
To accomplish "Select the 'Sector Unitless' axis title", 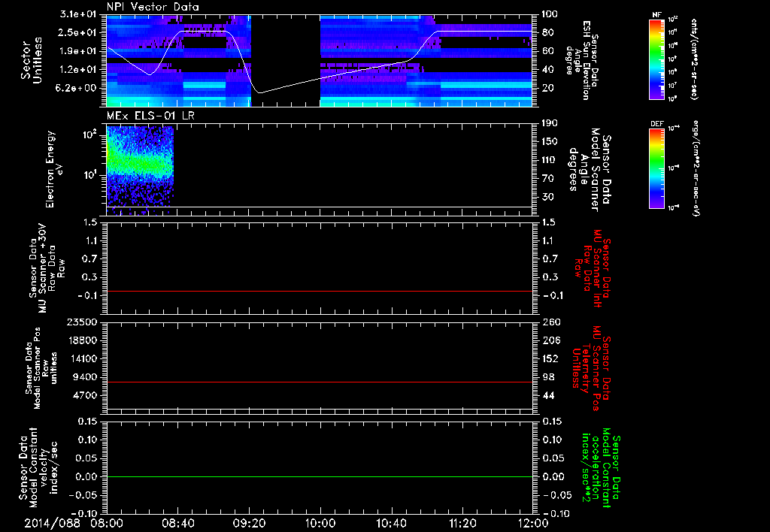I will [31, 60].
